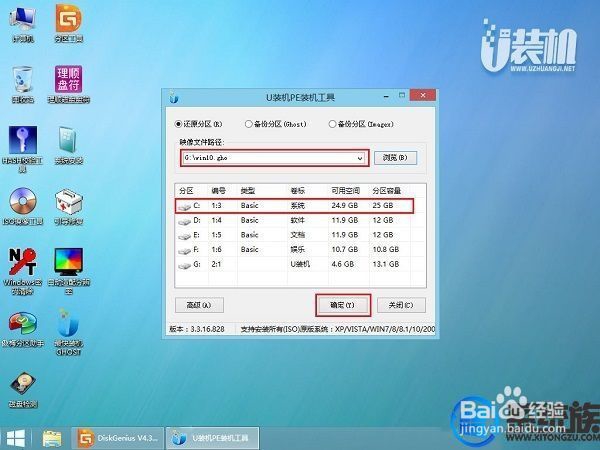This screenshot has height=450, width=600.
Task: Switch to U装机PE装机工具 taskbar item
Action: (x=212, y=439)
